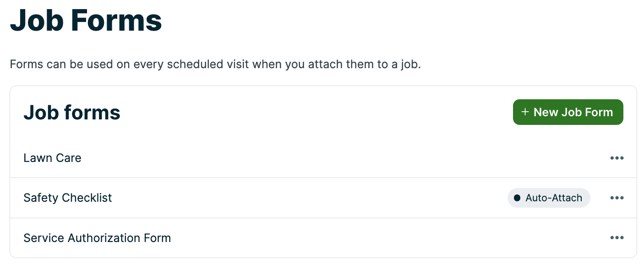Select the Job Forms page heading
The image size is (644, 269).
(86, 20)
